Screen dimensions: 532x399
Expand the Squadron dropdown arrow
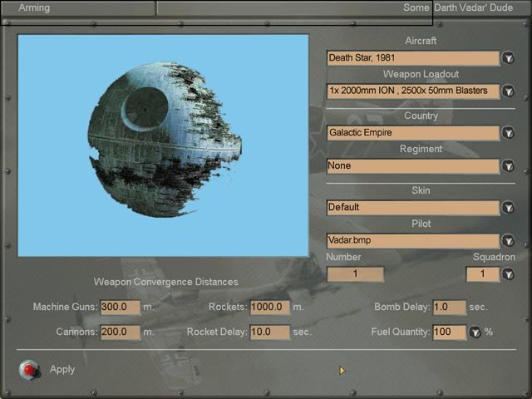click(508, 273)
